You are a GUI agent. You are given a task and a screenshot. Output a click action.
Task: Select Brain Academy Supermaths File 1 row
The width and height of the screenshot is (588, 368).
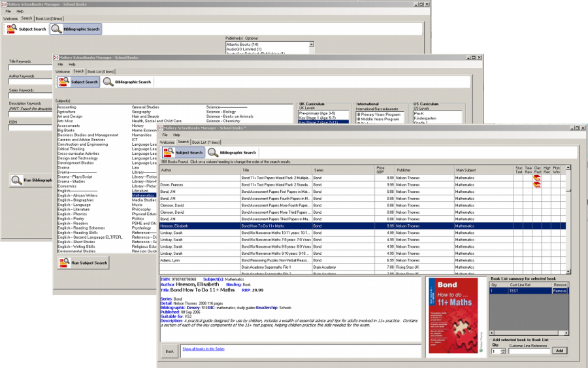pyautogui.click(x=362, y=267)
